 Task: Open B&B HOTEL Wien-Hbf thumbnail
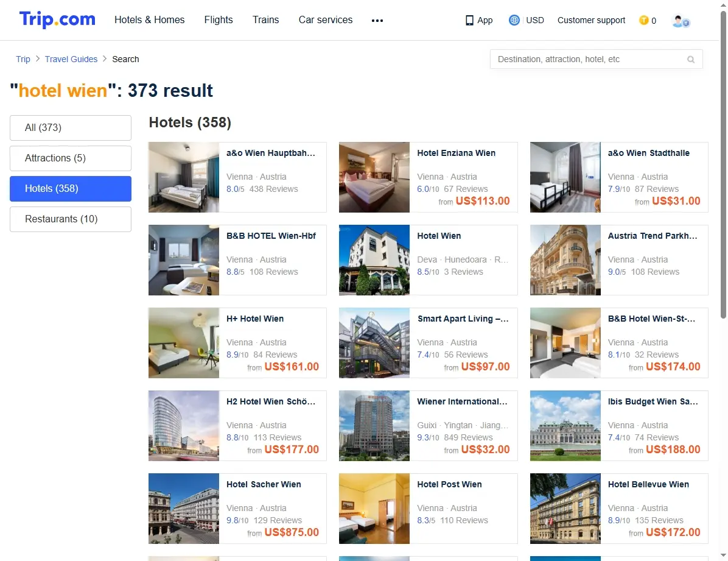click(x=184, y=260)
